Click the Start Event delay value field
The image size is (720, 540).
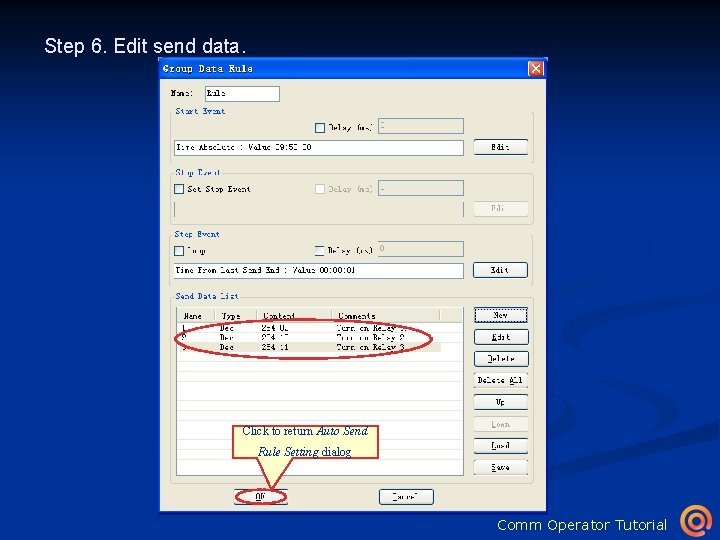(421, 126)
